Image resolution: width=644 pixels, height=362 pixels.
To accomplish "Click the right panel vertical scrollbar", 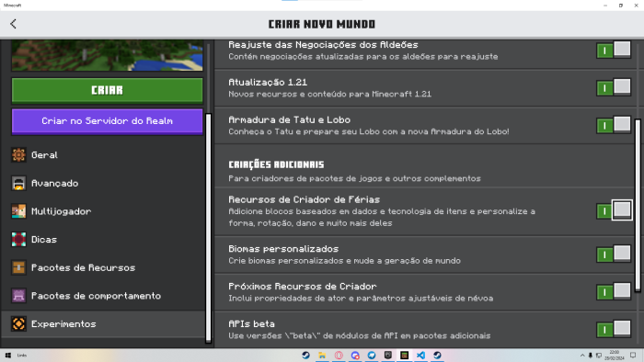I will pos(638,205).
